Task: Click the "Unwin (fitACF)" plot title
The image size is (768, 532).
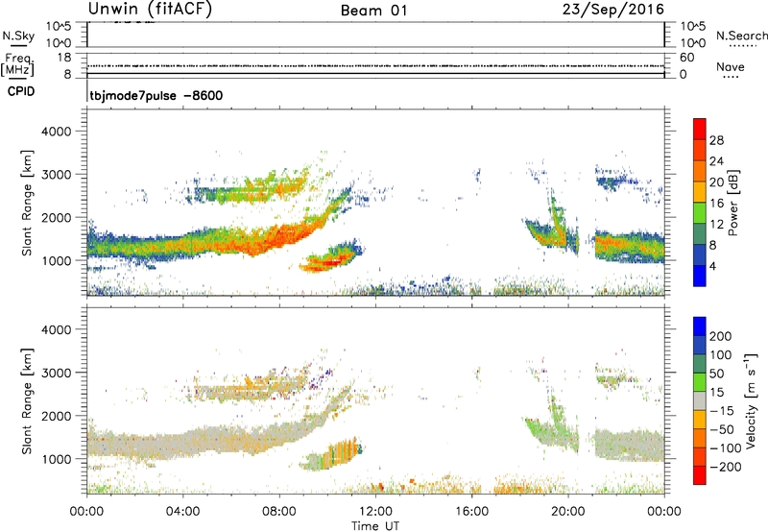Action: point(150,9)
